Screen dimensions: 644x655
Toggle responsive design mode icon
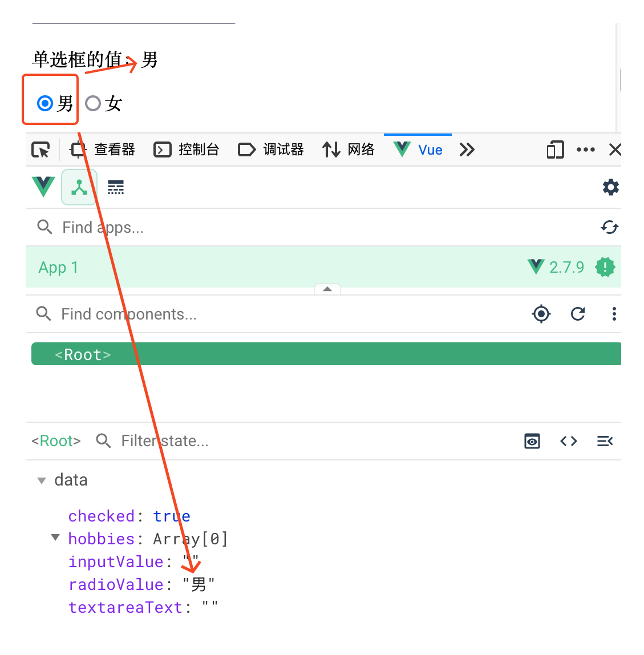554,150
